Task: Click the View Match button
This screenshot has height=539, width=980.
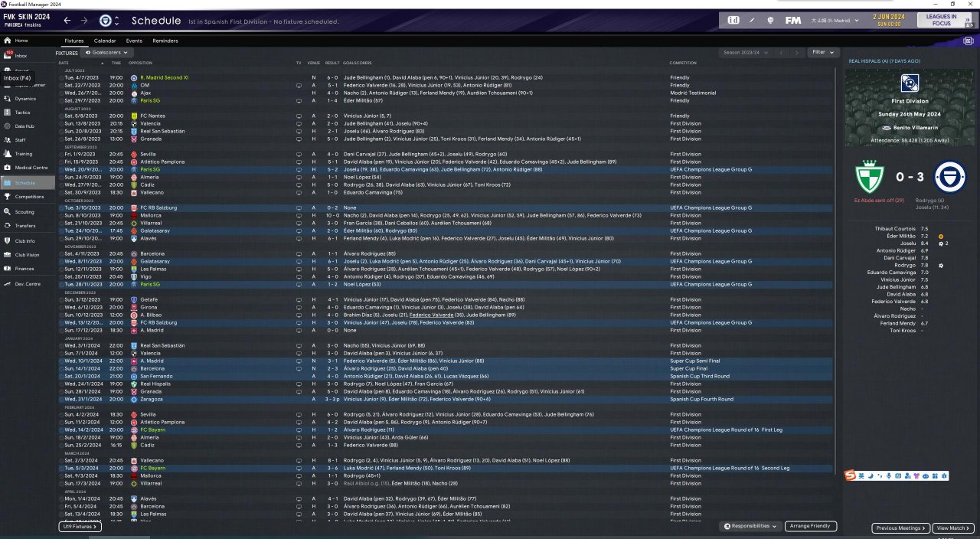Action: pos(953,528)
